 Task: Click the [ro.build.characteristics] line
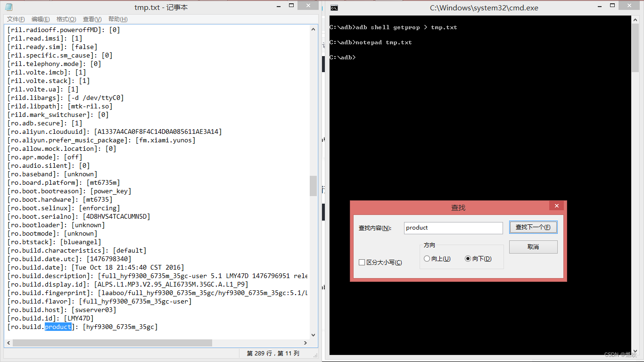point(77,250)
